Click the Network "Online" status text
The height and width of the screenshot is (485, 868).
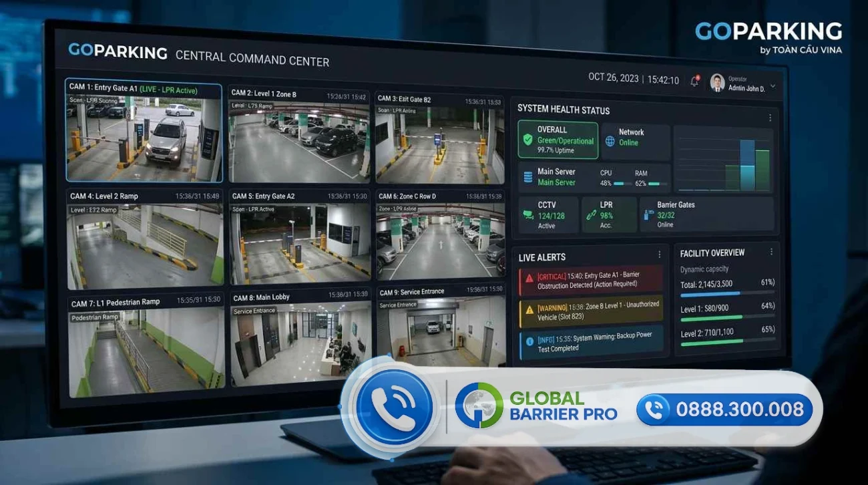tap(628, 143)
